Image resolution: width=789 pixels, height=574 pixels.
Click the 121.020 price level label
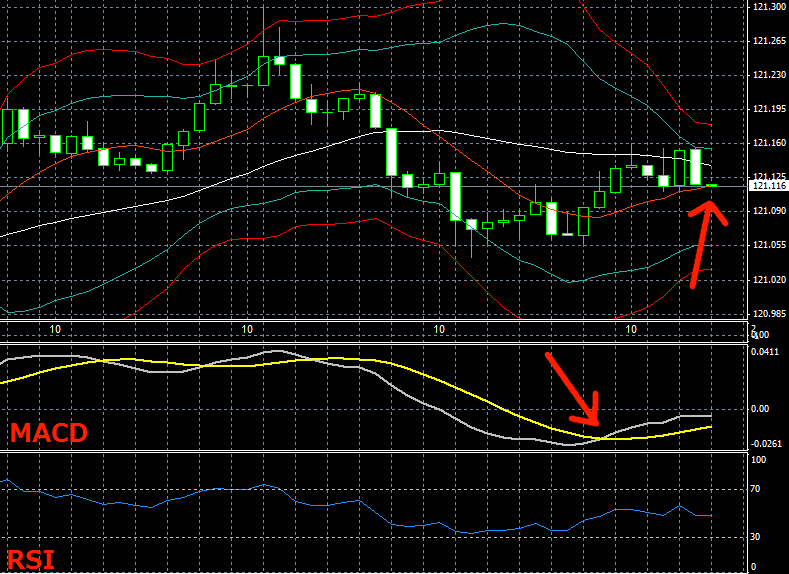pos(769,280)
